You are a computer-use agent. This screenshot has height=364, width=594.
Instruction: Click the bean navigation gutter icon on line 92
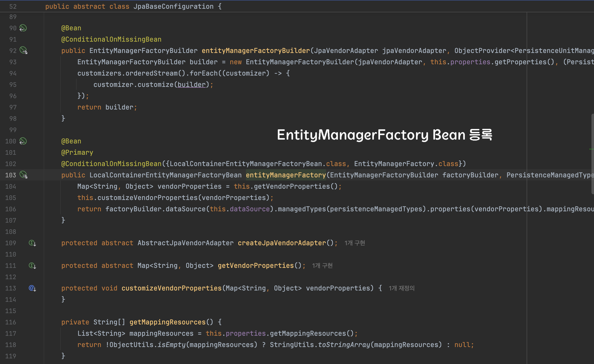[x=23, y=50]
